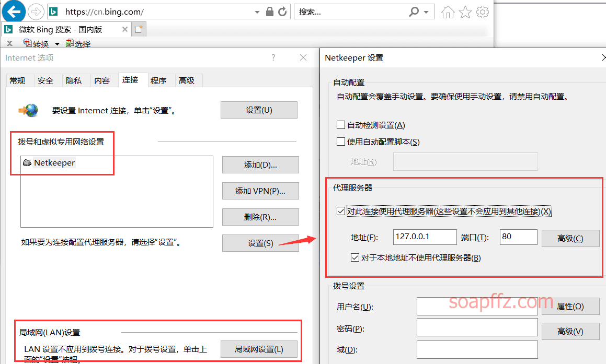
Task: Click the security lock icon in address bar
Action: click(270, 11)
